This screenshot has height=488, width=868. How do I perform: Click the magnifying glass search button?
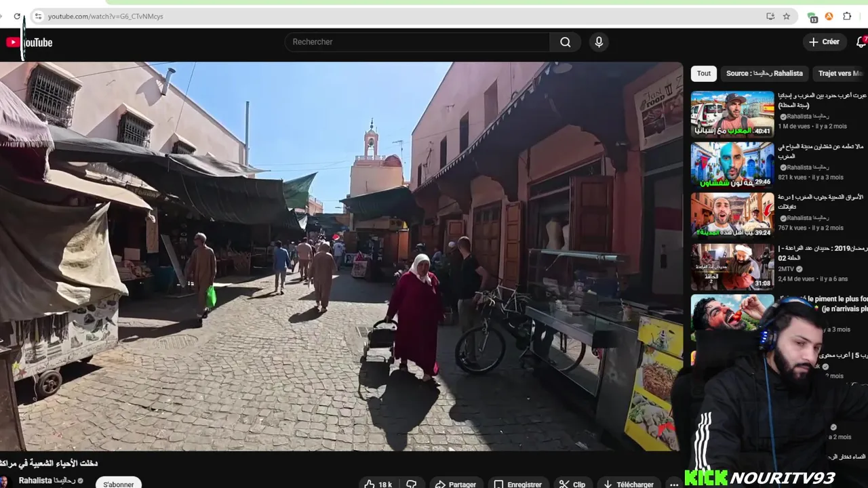(x=565, y=42)
